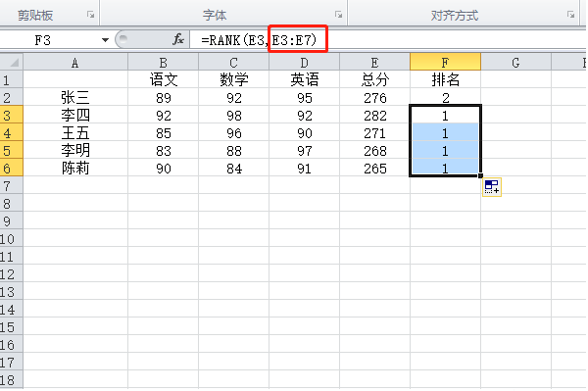Select the cell containing 李明

pyautogui.click(x=75, y=150)
